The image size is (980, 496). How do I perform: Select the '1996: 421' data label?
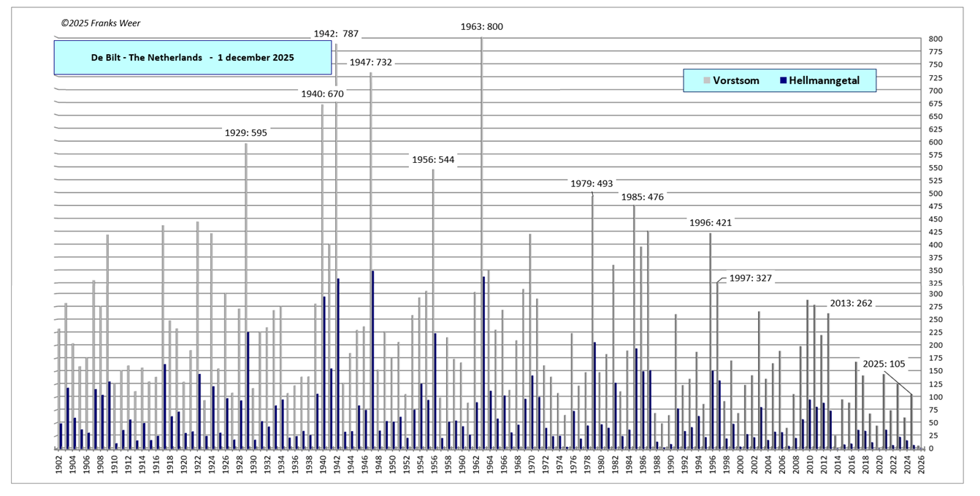(x=711, y=223)
